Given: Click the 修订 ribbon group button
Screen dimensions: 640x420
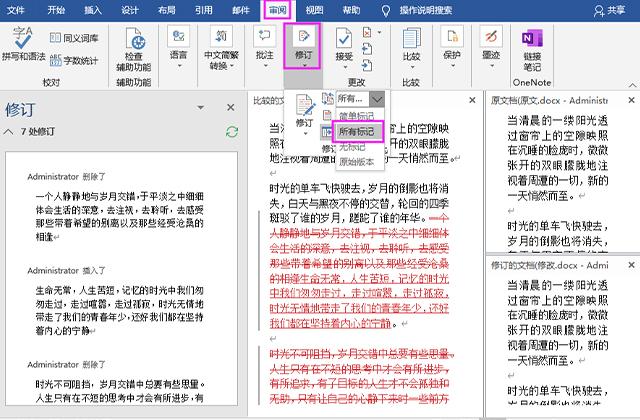Looking at the screenshot, I should point(302,46).
